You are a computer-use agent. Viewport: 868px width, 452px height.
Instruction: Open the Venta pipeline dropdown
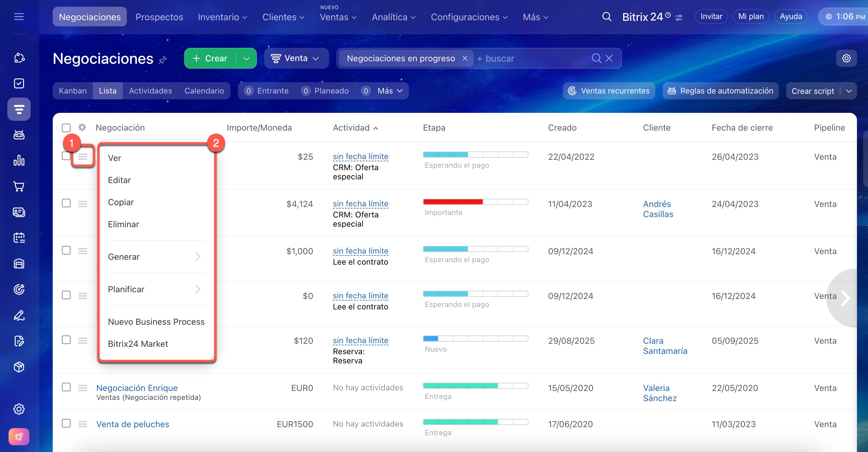click(296, 58)
